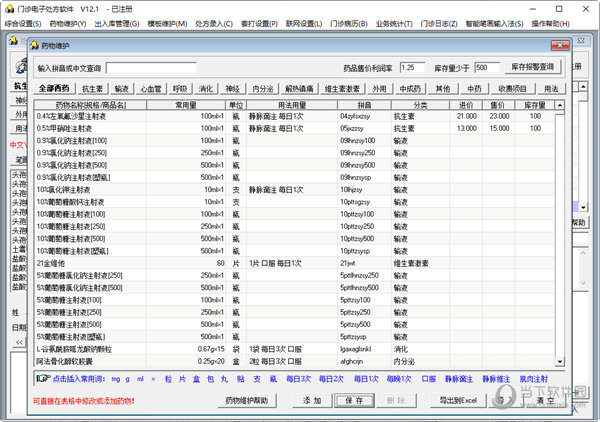This screenshot has width=600, height=422.
Task: Select the 其他 category tab
Action: [x=443, y=89]
